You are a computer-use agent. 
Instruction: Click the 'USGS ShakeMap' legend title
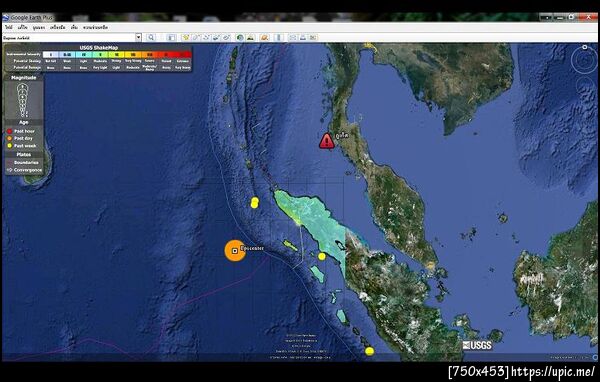99,48
